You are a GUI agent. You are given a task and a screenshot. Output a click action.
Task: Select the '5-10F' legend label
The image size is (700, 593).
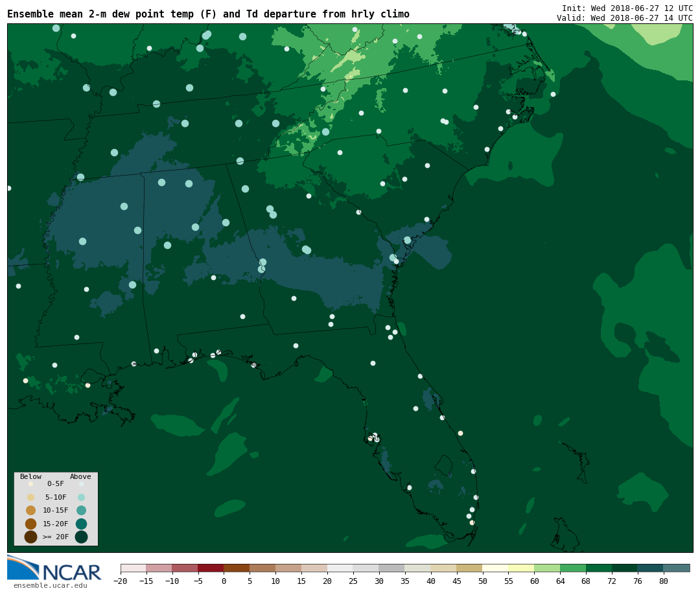(x=56, y=497)
